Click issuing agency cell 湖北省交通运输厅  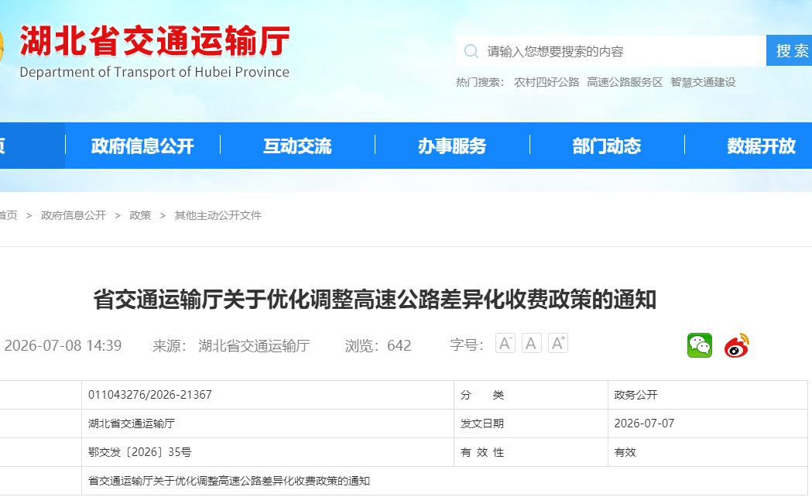click(132, 423)
